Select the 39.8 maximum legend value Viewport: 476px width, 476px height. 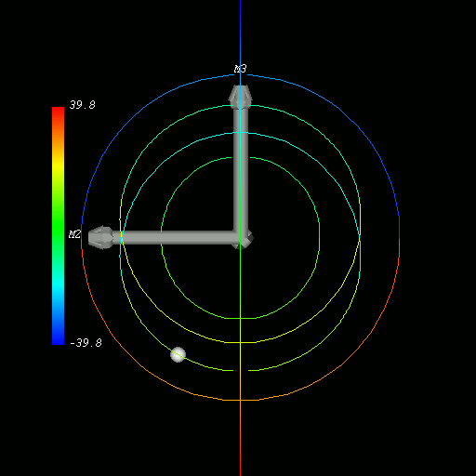pos(83,105)
